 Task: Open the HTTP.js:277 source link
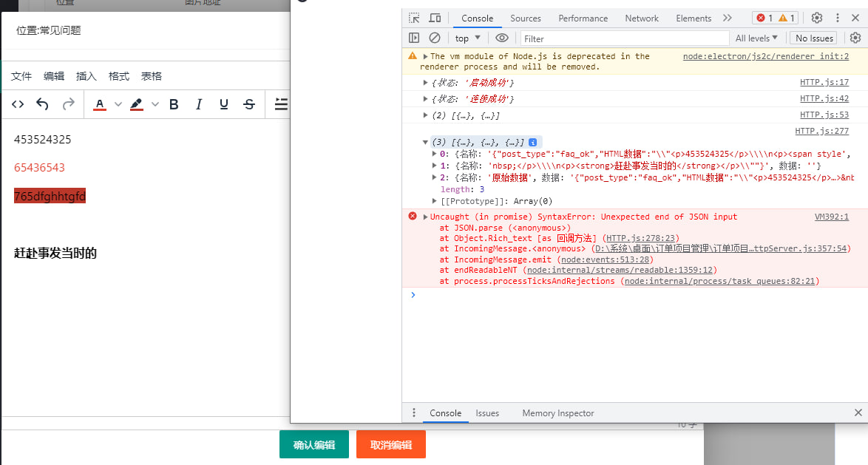click(x=822, y=131)
